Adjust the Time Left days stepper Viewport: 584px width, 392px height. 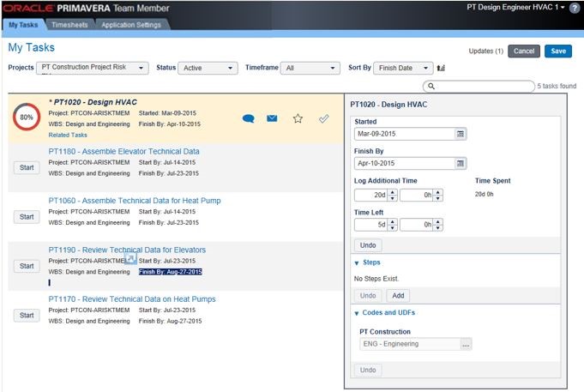[x=393, y=225]
